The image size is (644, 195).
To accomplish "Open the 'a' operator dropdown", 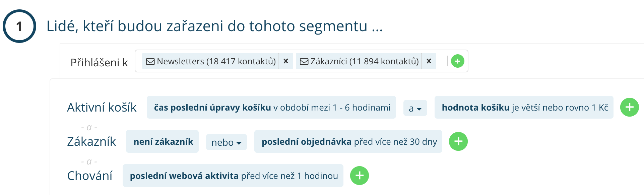I will 415,108.
